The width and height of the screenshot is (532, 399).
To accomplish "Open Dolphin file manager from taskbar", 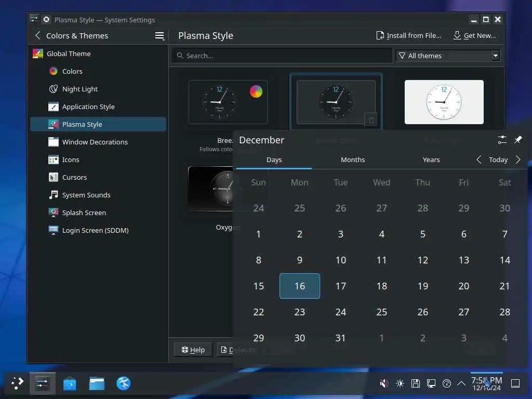I will coord(97,384).
